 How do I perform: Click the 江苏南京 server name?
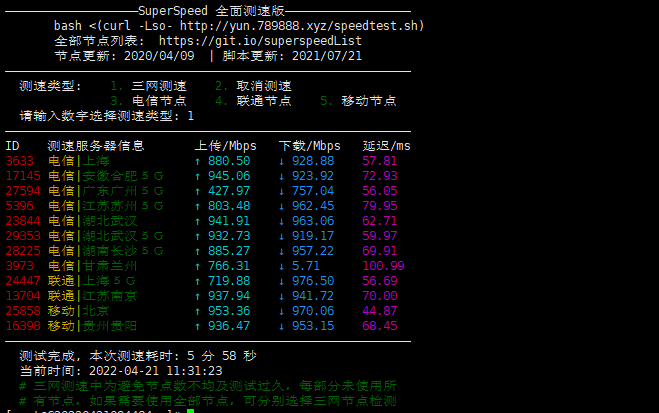[x=110, y=296]
